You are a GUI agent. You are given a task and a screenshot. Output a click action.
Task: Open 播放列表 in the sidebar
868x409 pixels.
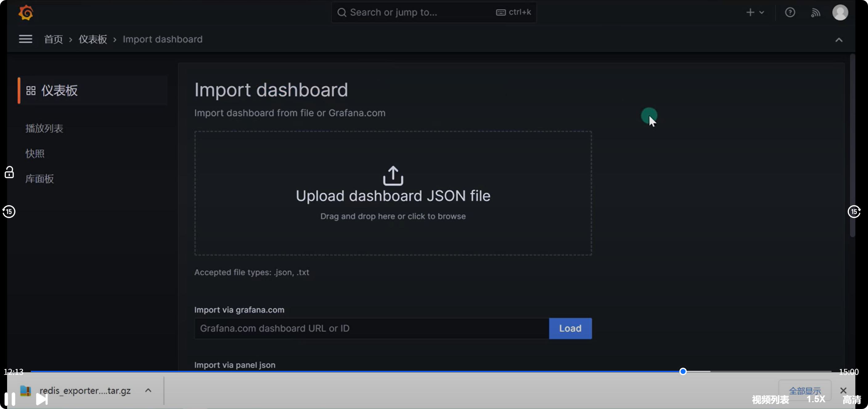pos(44,128)
